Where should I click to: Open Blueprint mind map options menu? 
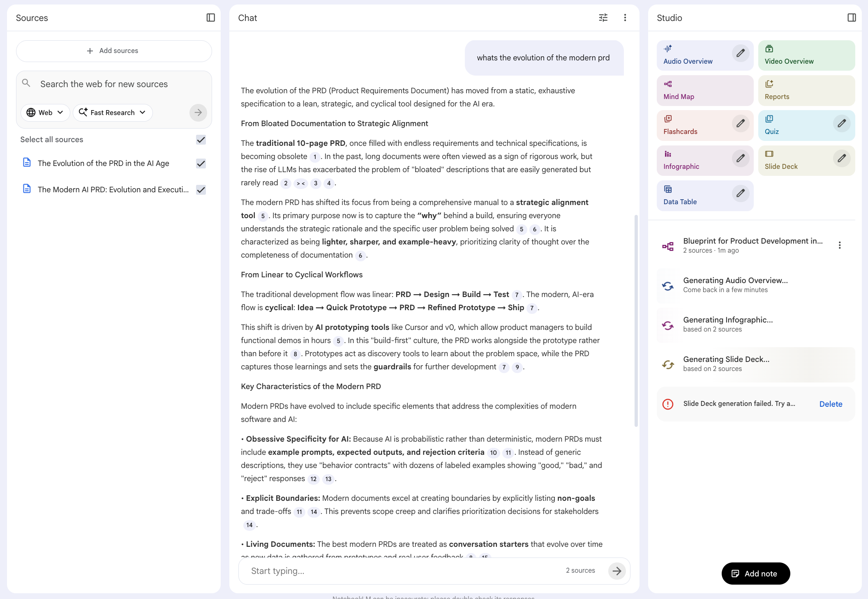point(839,245)
